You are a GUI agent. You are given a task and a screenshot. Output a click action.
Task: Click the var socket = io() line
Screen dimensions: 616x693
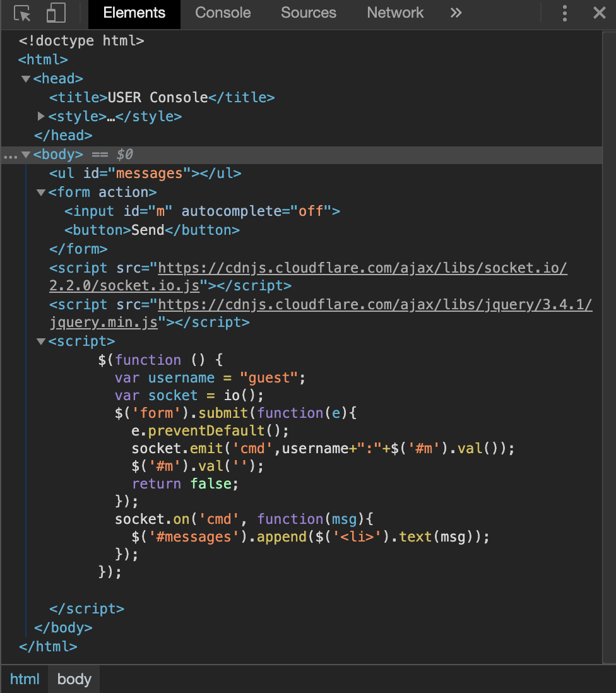coord(189,396)
